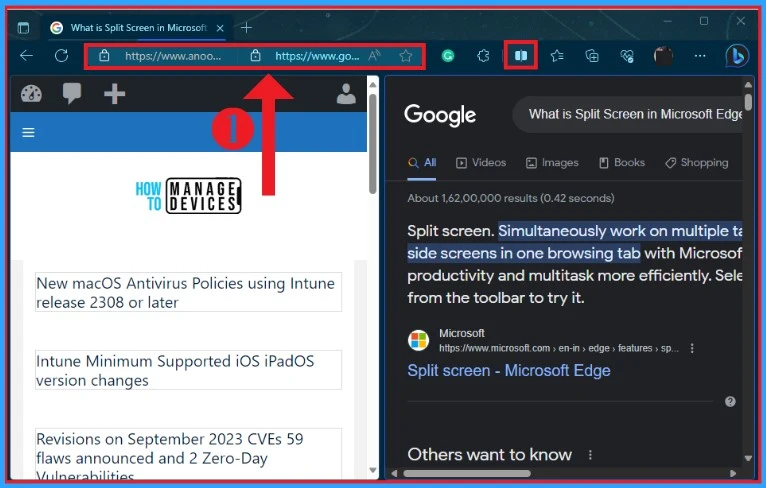Click left pane scrollbar up arrow

pos(373,85)
